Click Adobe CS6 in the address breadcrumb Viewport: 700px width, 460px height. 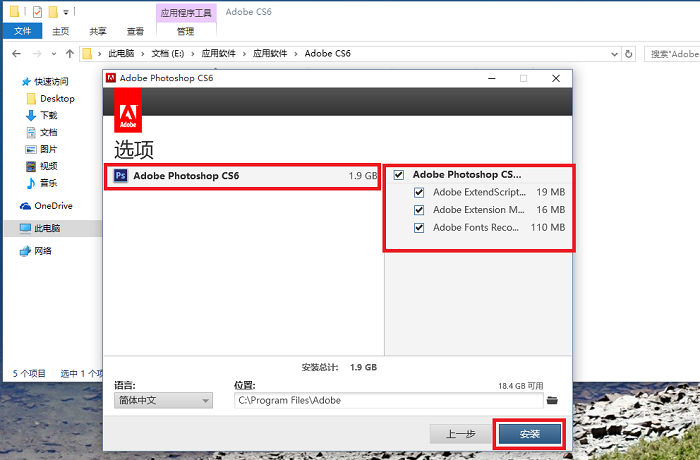(x=328, y=54)
